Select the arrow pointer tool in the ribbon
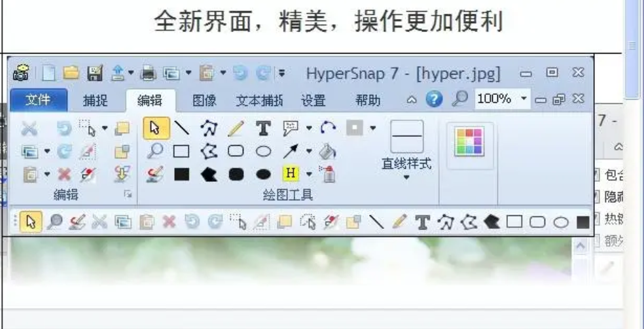This screenshot has height=329, width=644. point(156,128)
